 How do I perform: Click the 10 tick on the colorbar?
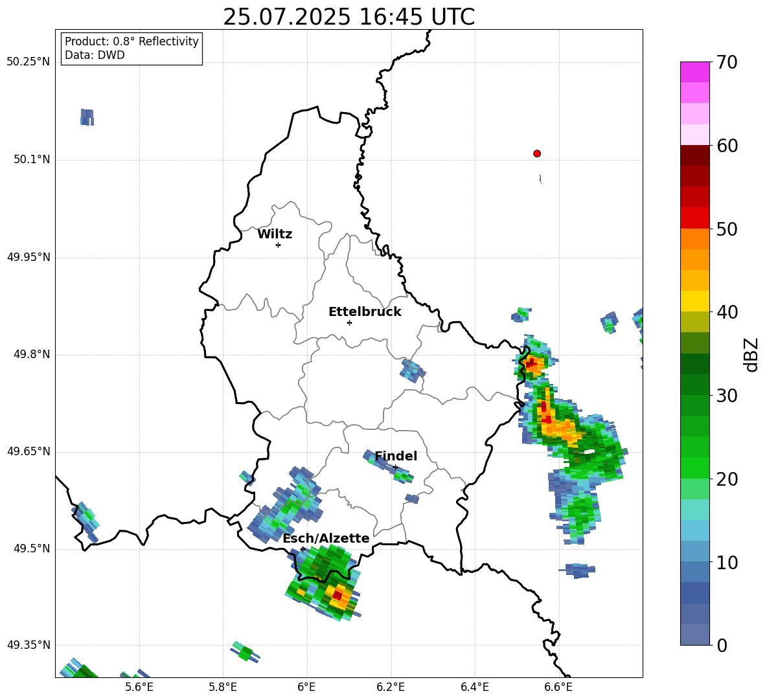click(727, 562)
